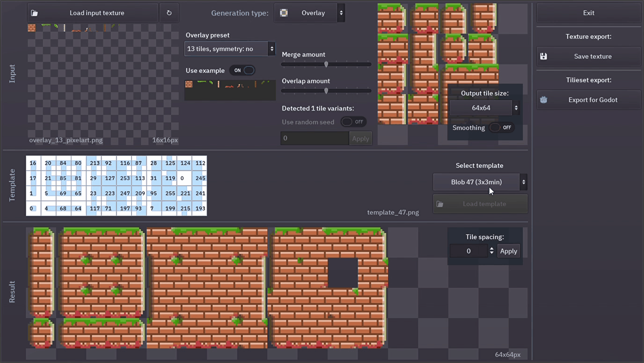Reload the input texture with the refresh icon
The height and width of the screenshot is (363, 644).
pos(169,13)
